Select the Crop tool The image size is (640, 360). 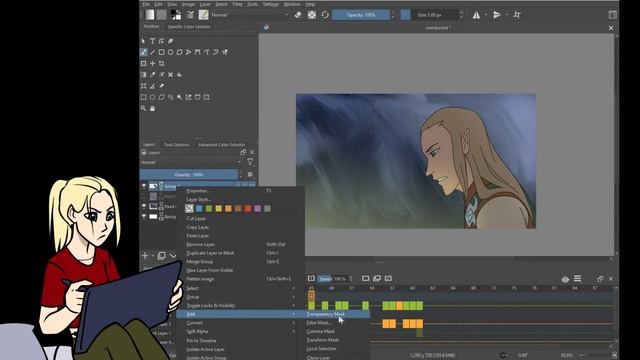162,64
